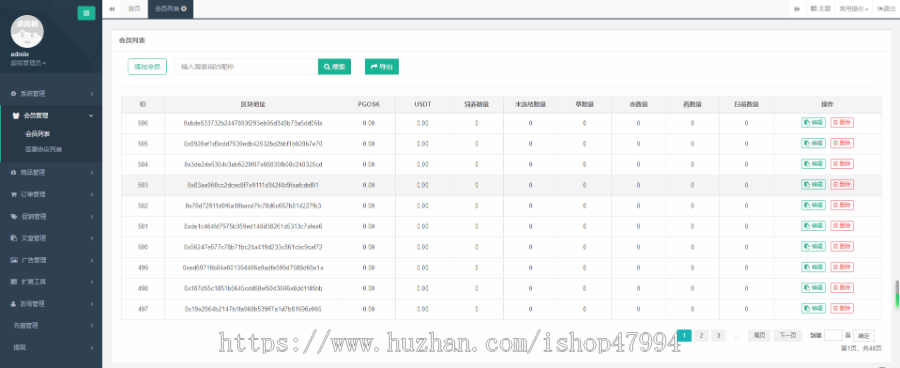Click the 编辑 icon button for ID 503

(813, 184)
